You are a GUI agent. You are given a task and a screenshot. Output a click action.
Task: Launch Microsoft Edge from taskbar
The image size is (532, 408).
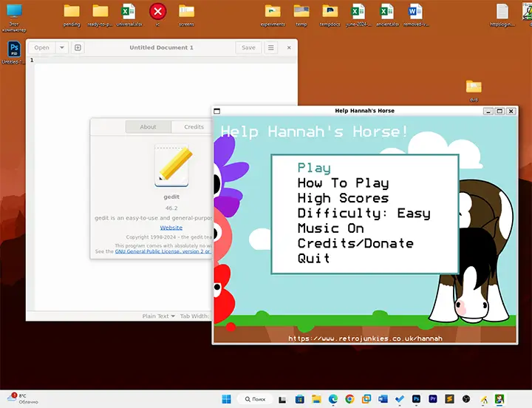(x=332, y=399)
